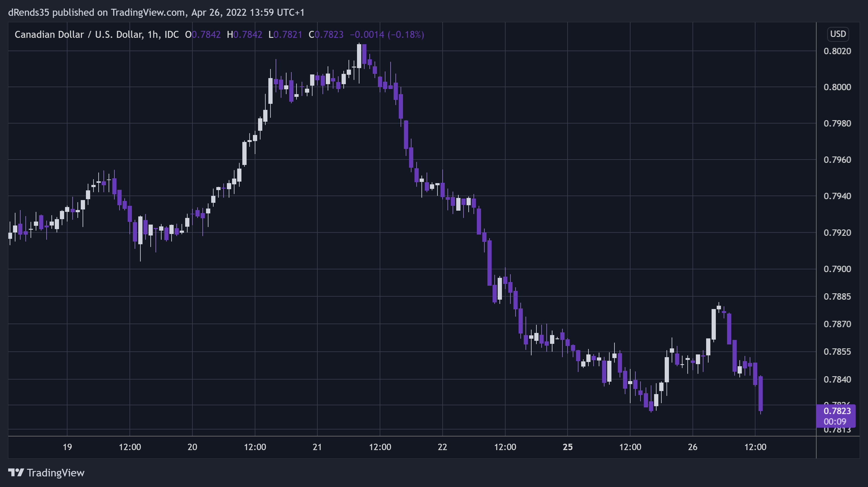
Task: Click the latest candlestick at 0.7823
Action: 761,394
